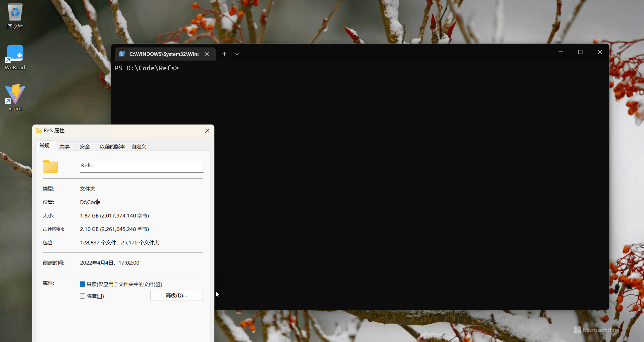This screenshot has width=644, height=342.
Task: Click the large Refs folder icon
Action: (50, 166)
